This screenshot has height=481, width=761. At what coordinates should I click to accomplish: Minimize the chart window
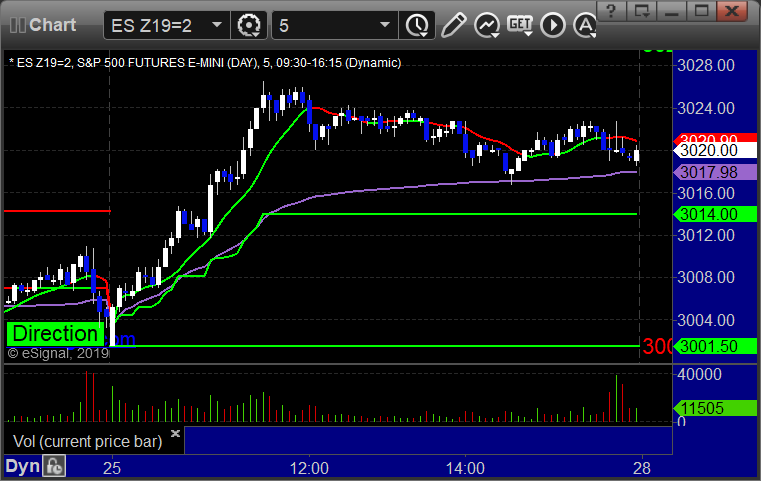671,11
